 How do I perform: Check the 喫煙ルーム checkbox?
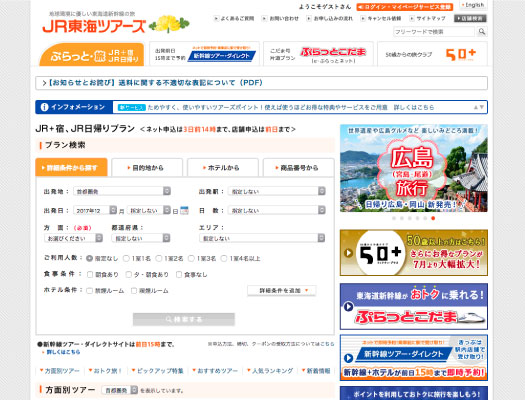(x=134, y=291)
